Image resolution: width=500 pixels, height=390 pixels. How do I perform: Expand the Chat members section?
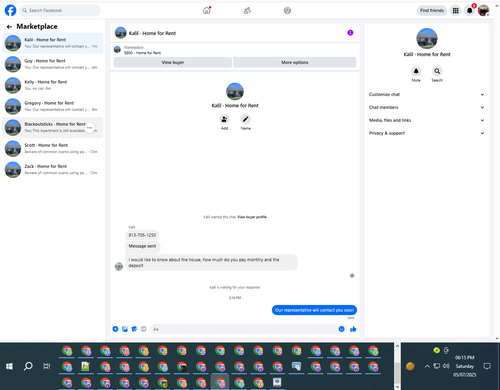tap(427, 107)
